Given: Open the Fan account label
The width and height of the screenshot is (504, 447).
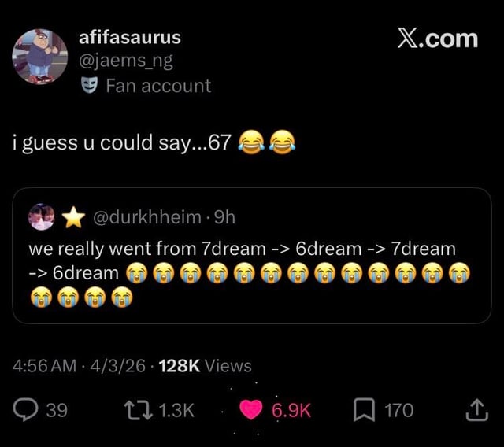Looking at the screenshot, I should tap(158, 86).
